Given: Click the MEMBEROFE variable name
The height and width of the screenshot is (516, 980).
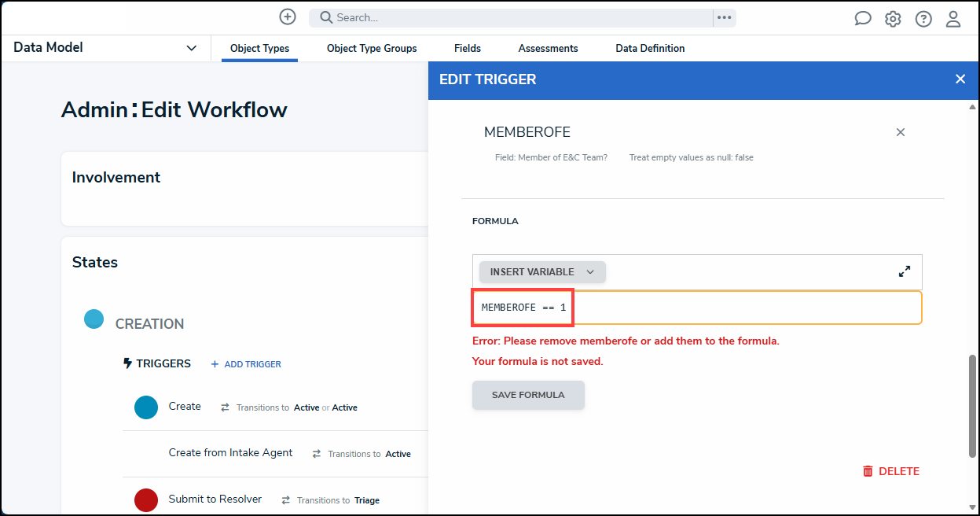Looking at the screenshot, I should (x=527, y=132).
